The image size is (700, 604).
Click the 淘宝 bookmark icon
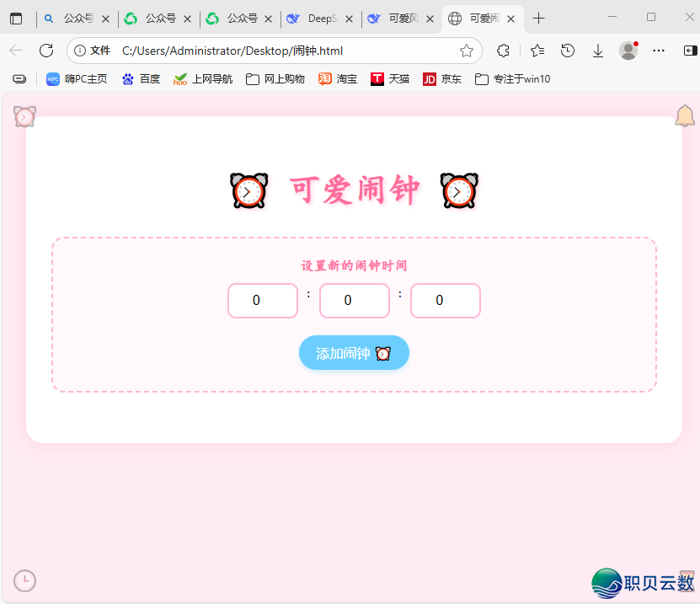pyautogui.click(x=324, y=78)
